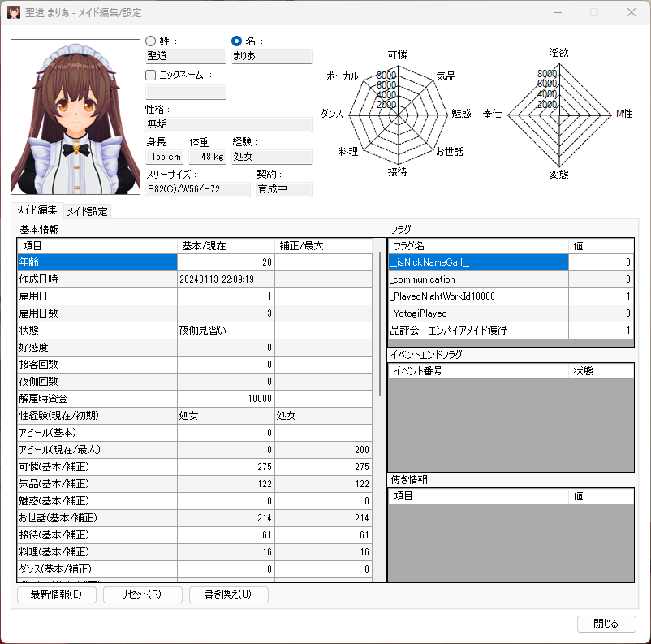Click the 基本情報 table vertical scrollbar
The width and height of the screenshot is (651, 644).
click(378, 325)
